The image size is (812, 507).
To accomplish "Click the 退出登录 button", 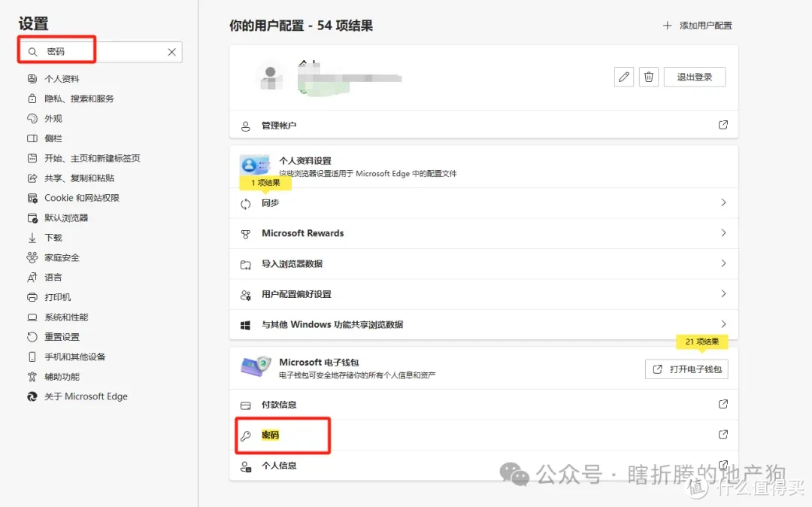I will (695, 77).
